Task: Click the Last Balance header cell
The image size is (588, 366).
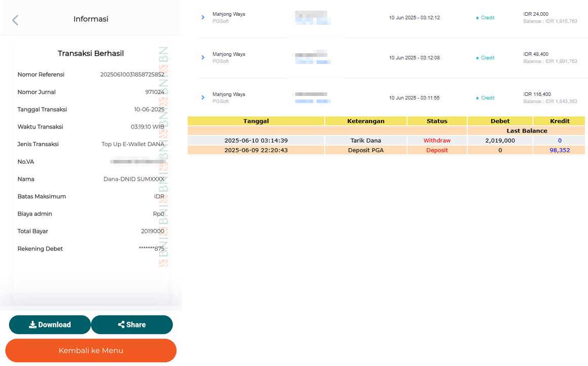Action: [527, 130]
